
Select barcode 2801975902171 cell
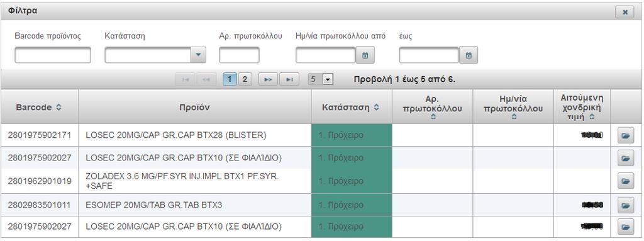(40, 135)
